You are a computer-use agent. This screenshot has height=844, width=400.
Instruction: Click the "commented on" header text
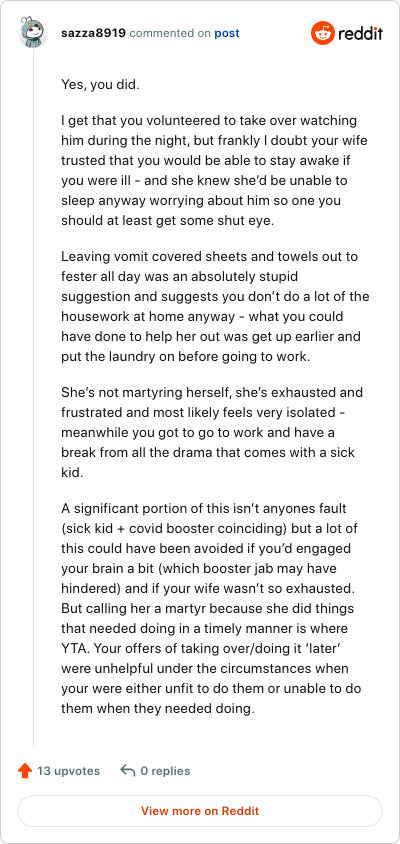click(x=170, y=33)
